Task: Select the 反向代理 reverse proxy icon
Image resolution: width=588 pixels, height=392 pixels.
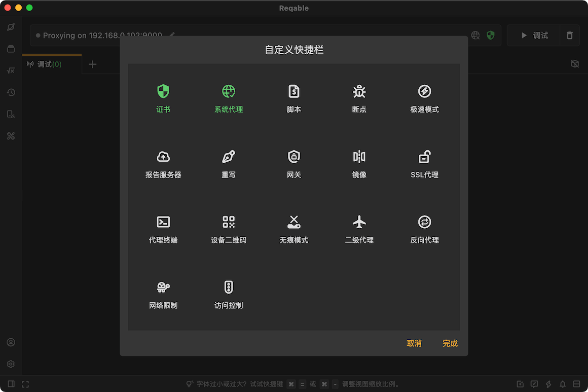Action: tap(424, 222)
